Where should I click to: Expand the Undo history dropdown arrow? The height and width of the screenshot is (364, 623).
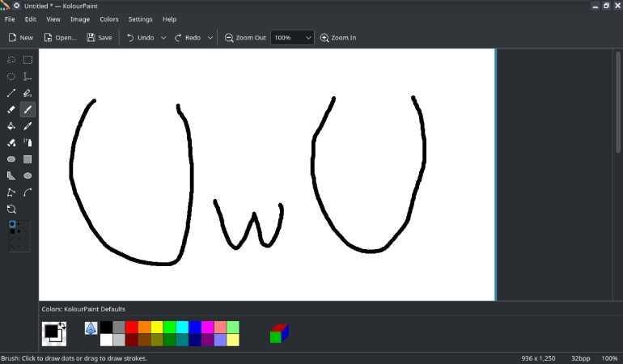point(163,38)
